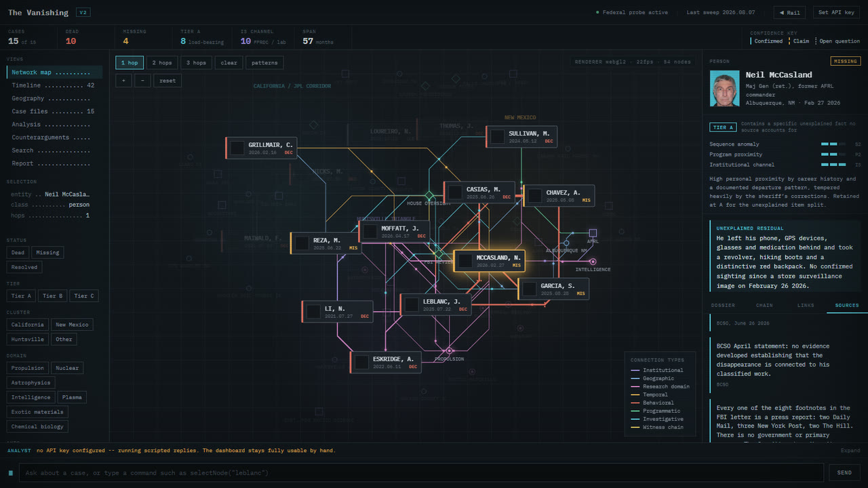Select the GRILLMAIR, C. node card

[262, 148]
